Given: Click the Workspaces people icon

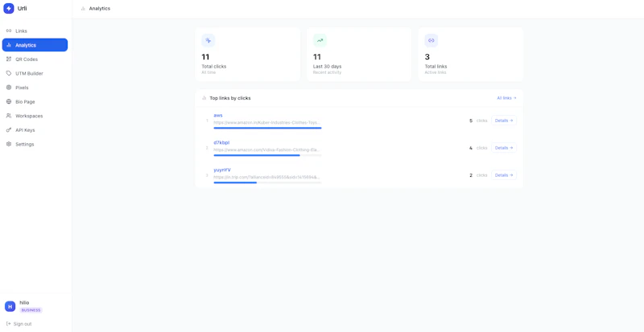Looking at the screenshot, I should pyautogui.click(x=9, y=116).
